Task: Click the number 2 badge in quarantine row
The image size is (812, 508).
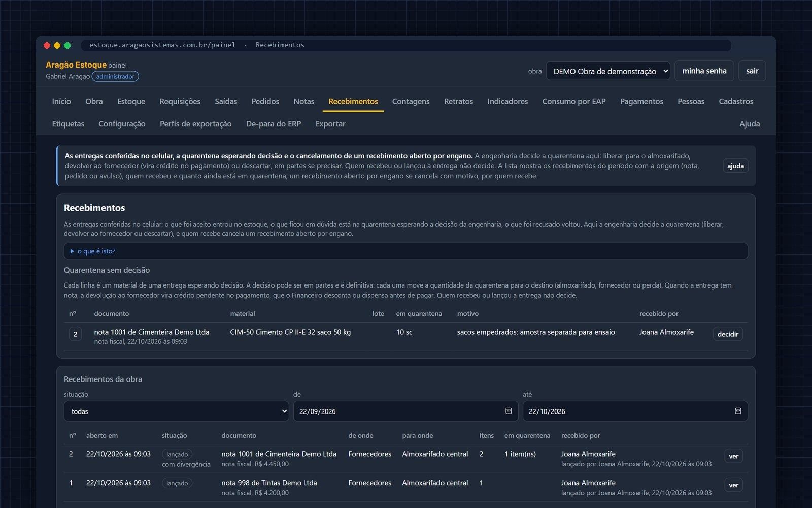Action: coord(75,334)
